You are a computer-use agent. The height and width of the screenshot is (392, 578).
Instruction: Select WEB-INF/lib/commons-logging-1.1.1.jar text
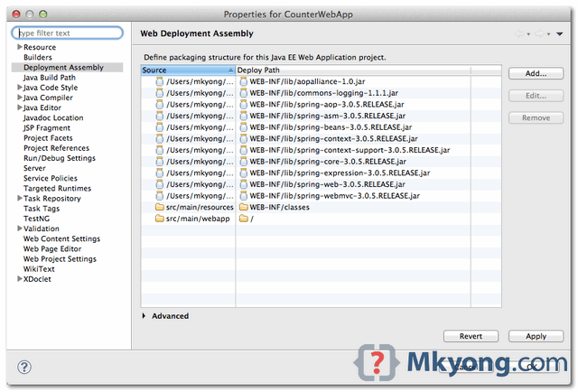click(x=323, y=93)
